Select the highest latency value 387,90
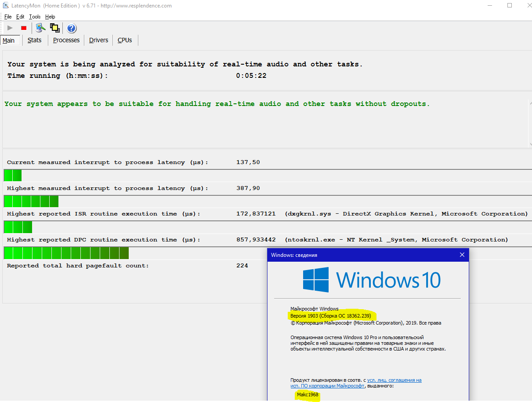 click(x=248, y=188)
